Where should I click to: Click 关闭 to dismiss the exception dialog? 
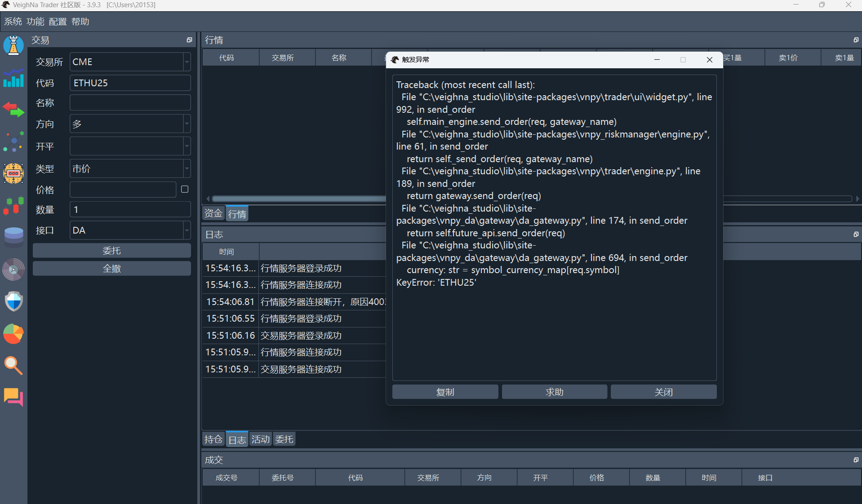[x=663, y=392]
